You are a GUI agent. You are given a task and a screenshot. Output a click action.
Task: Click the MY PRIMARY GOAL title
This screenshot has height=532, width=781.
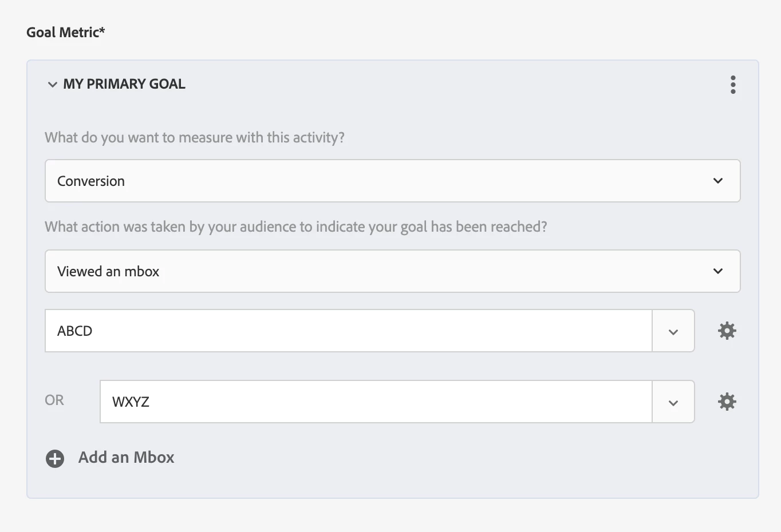[124, 84]
